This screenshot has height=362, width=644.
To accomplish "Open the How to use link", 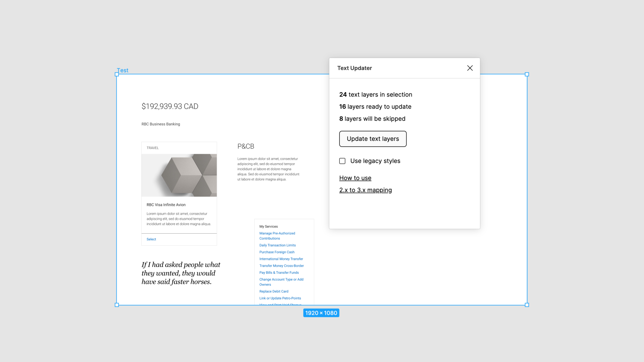I will point(355,178).
